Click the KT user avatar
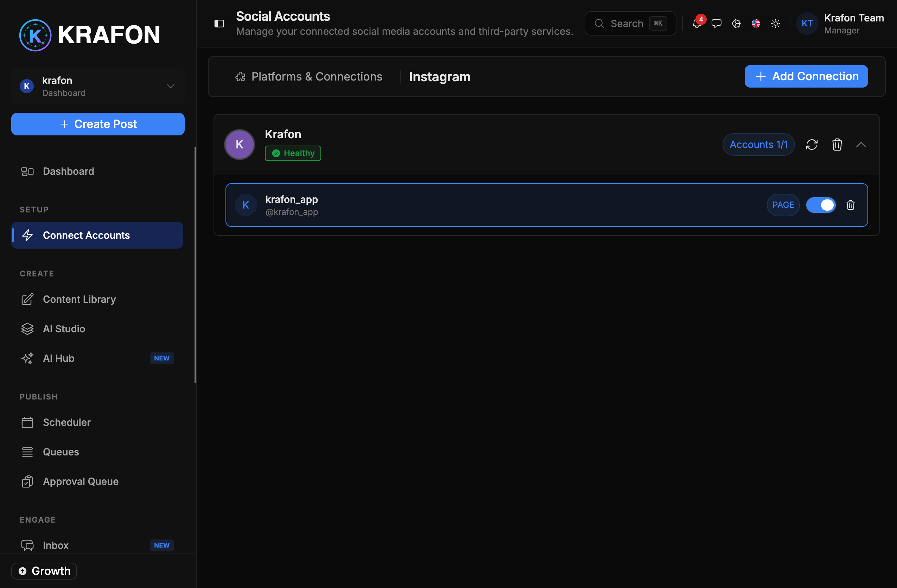897x588 pixels. coord(807,23)
